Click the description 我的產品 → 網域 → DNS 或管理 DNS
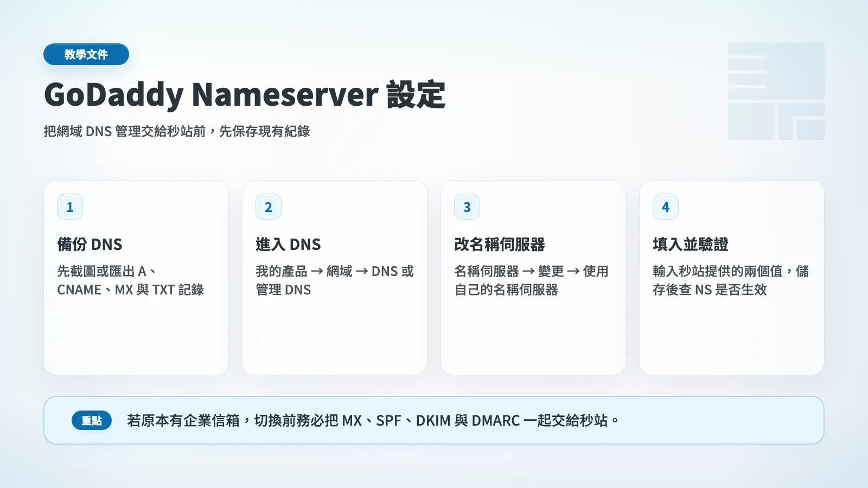The image size is (868, 488). pyautogui.click(x=335, y=280)
